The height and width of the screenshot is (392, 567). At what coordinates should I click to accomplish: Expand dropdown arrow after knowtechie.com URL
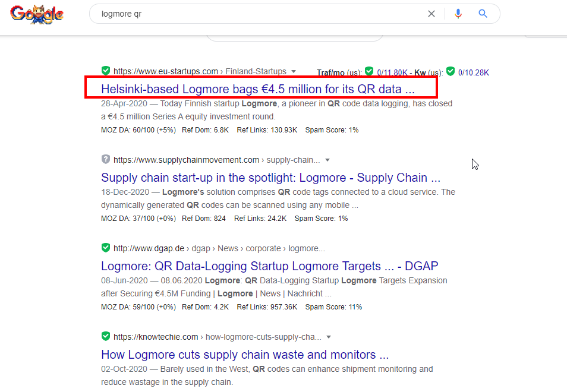click(x=328, y=337)
